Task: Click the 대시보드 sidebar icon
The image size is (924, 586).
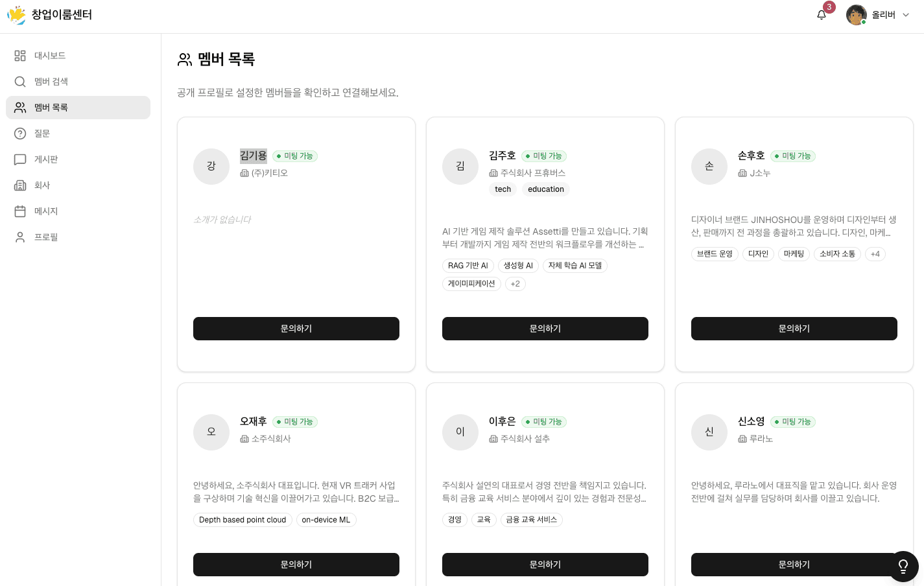Action: (20, 56)
